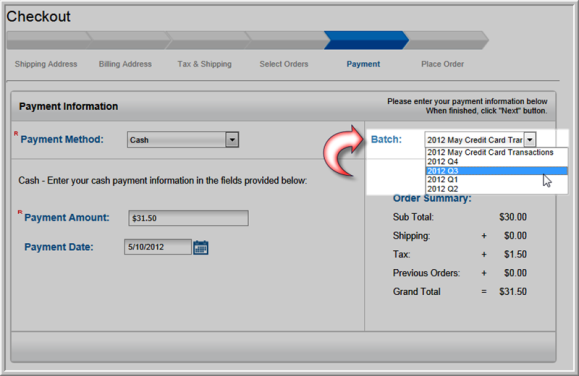Click the Payment Amount field
The height and width of the screenshot is (376, 579).
188,218
